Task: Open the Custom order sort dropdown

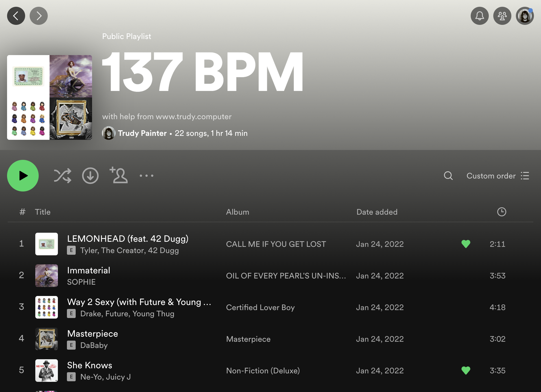Action: pyautogui.click(x=498, y=176)
